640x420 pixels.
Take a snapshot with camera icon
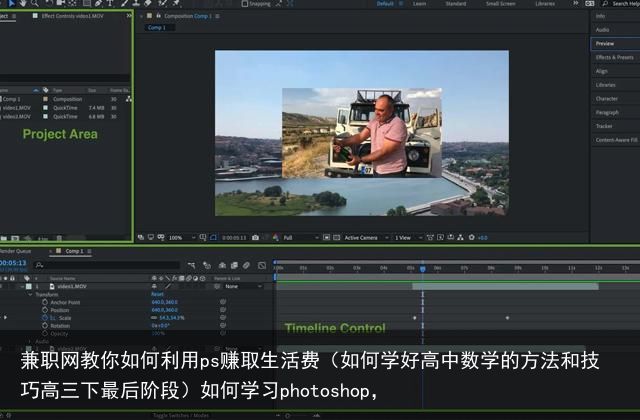coord(256,238)
